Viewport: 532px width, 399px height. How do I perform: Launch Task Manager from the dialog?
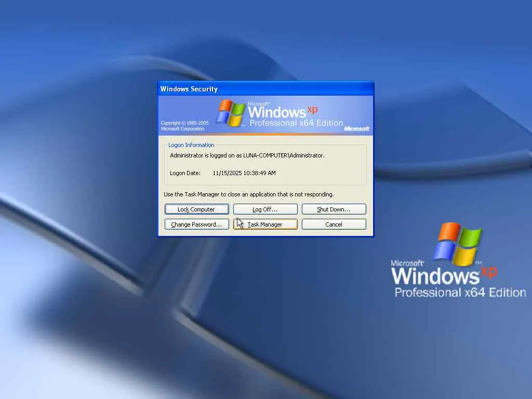coord(265,224)
